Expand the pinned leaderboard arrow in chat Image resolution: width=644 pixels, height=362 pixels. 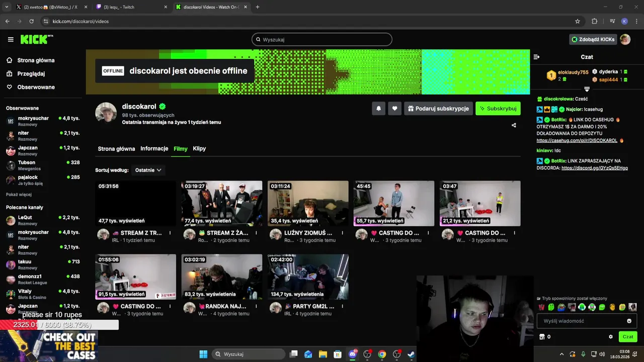click(587, 89)
